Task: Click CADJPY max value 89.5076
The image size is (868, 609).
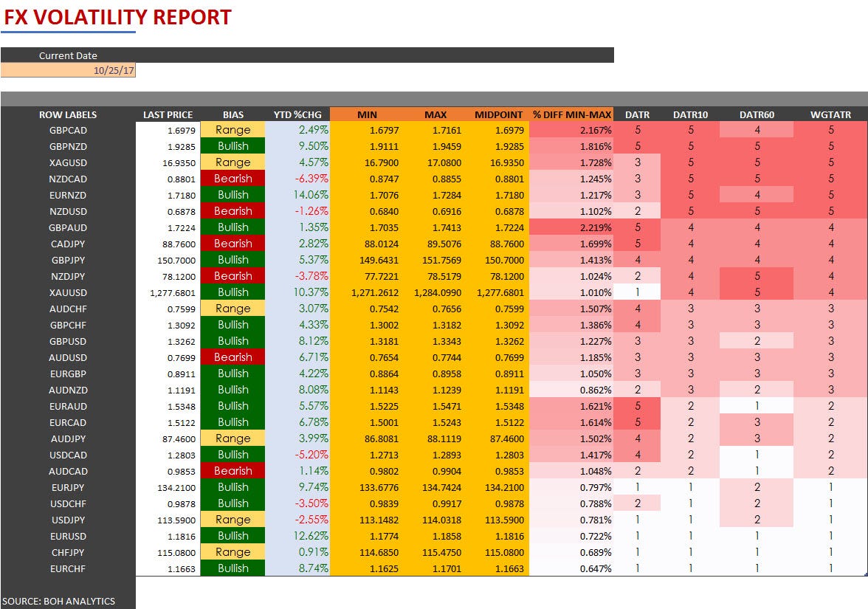Action: pyautogui.click(x=444, y=244)
